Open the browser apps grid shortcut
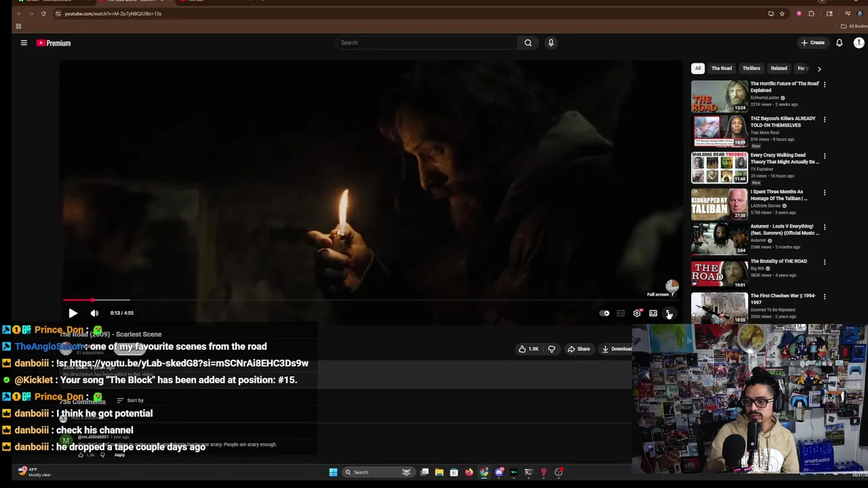The height and width of the screenshot is (488, 868). point(18,26)
